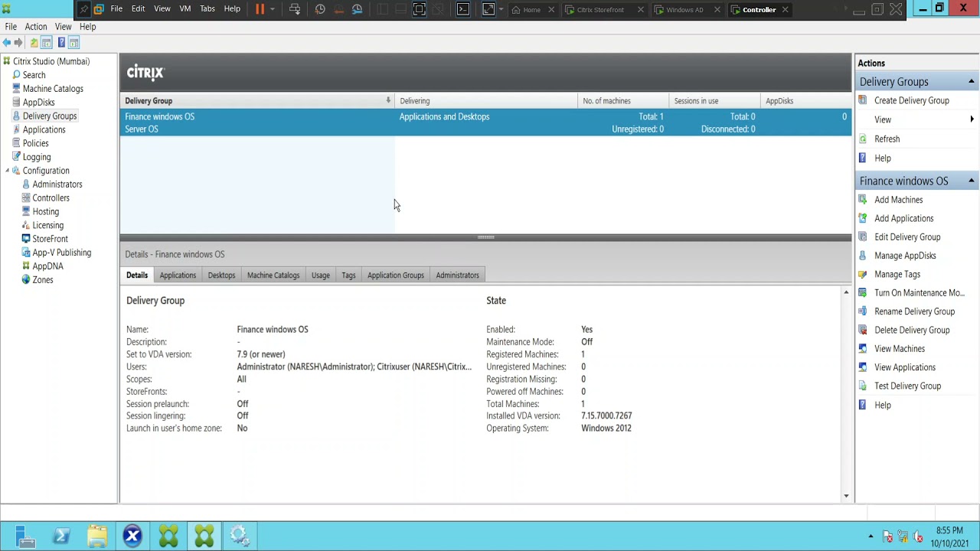The width and height of the screenshot is (980, 551).
Task: Click Turn On Maintenance Mode action
Action: tap(919, 293)
